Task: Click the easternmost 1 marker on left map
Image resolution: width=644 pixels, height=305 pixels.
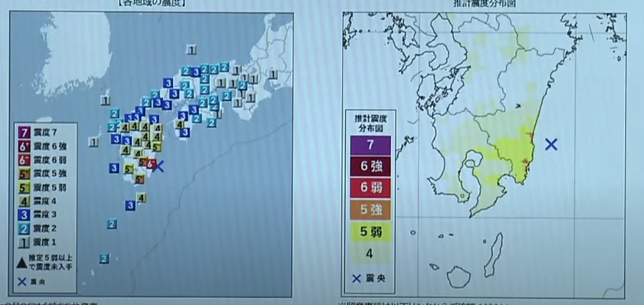Action: tap(273, 74)
